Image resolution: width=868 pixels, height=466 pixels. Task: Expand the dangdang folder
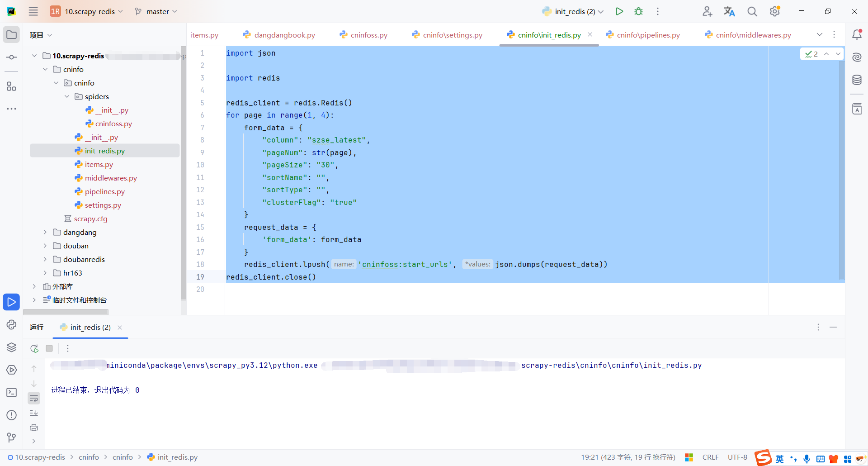coord(45,232)
